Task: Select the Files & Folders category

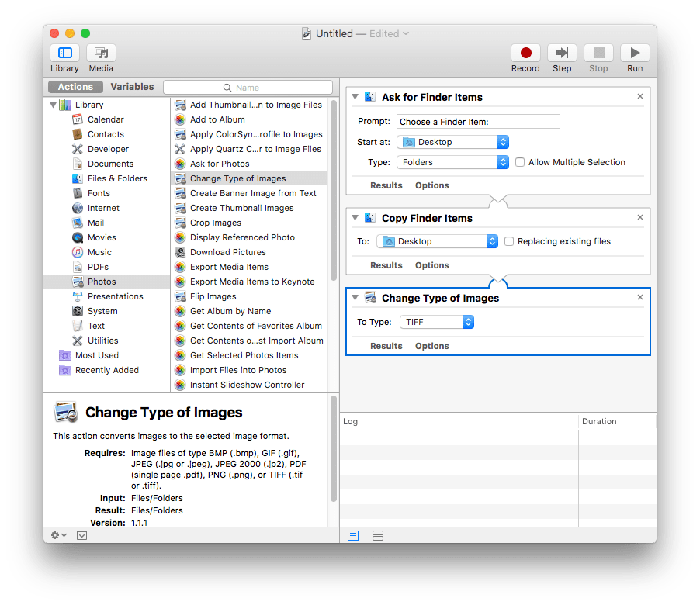Action: (x=117, y=178)
